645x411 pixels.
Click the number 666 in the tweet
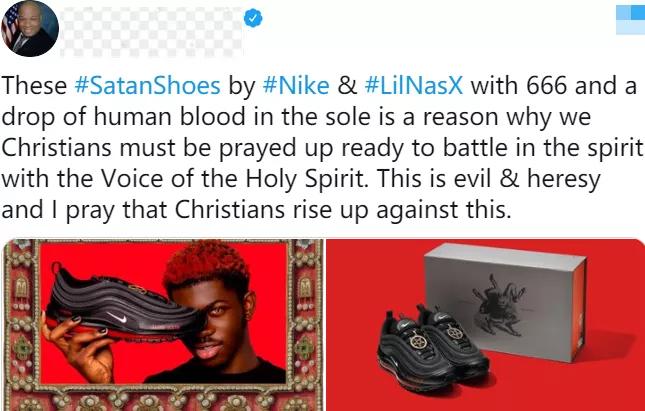tap(546, 86)
